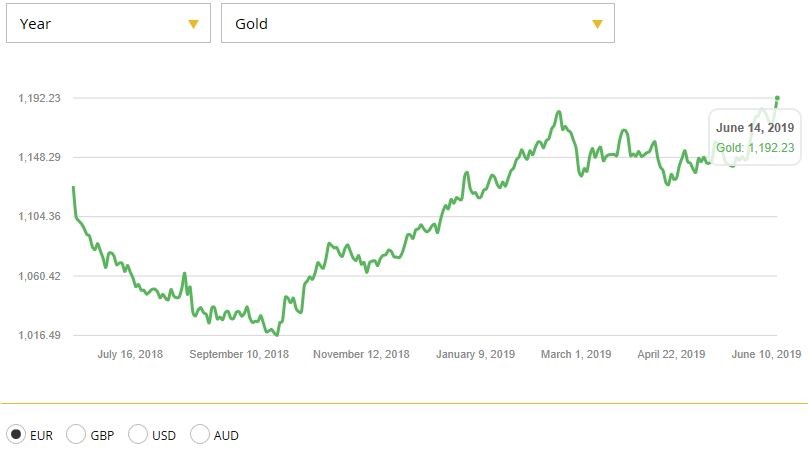Click the November 12, 2018 axis label
Screen dimensions: 809x450
[x=361, y=354]
